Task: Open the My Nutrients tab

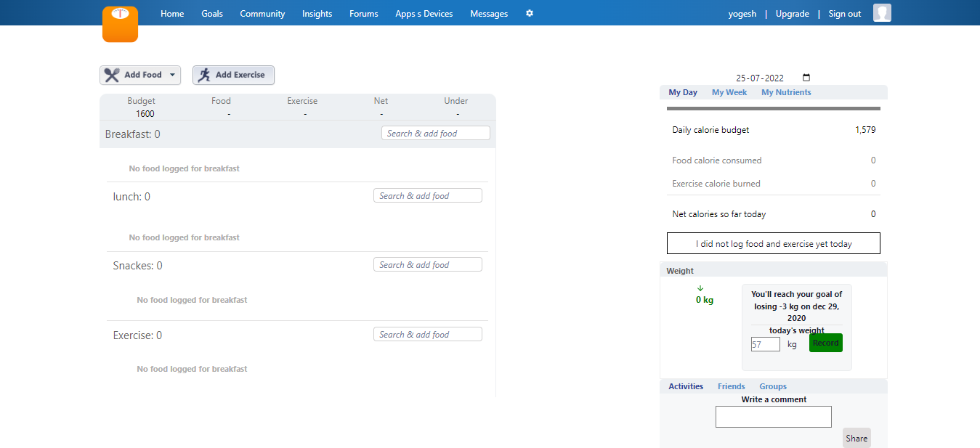Action: (x=786, y=92)
